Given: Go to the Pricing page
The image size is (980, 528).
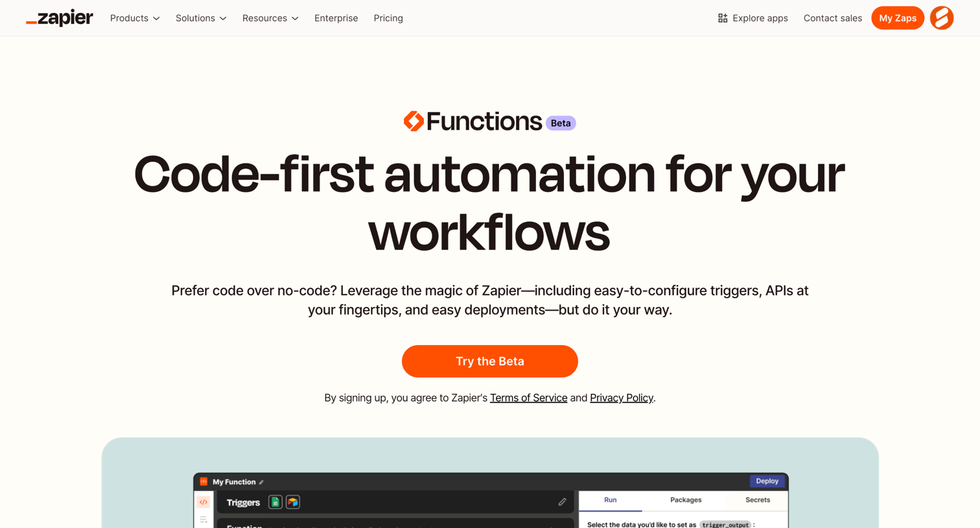Looking at the screenshot, I should 388,18.
